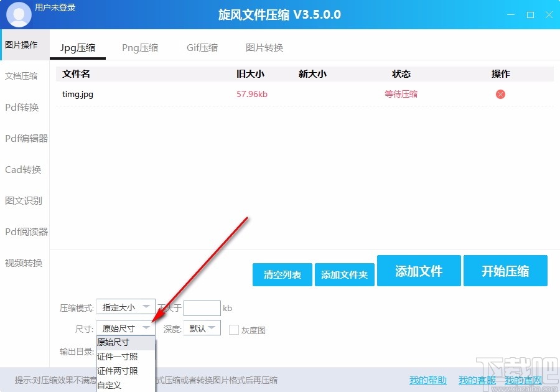
Task: Click the user avatar to log in
Action: (x=18, y=14)
